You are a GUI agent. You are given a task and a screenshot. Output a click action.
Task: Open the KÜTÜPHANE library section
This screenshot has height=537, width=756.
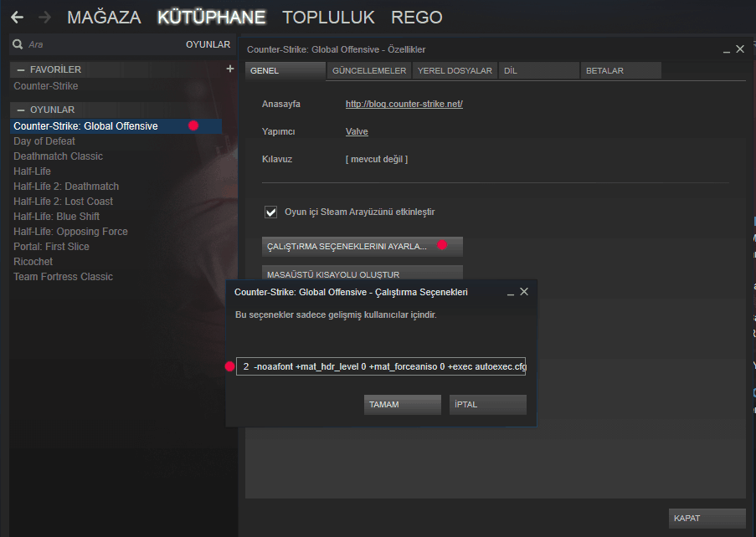click(211, 18)
